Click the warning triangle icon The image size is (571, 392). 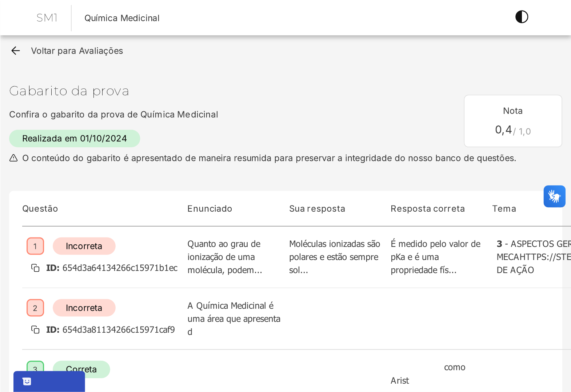(13, 158)
